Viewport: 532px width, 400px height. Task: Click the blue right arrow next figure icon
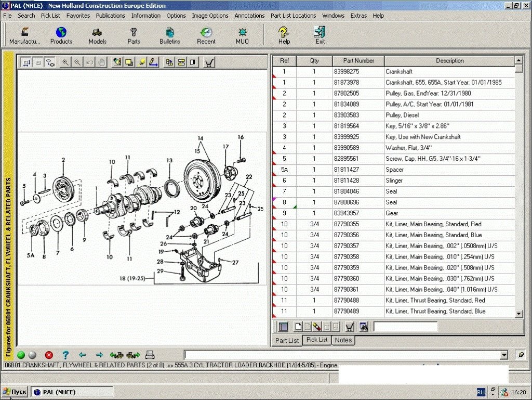(99, 355)
